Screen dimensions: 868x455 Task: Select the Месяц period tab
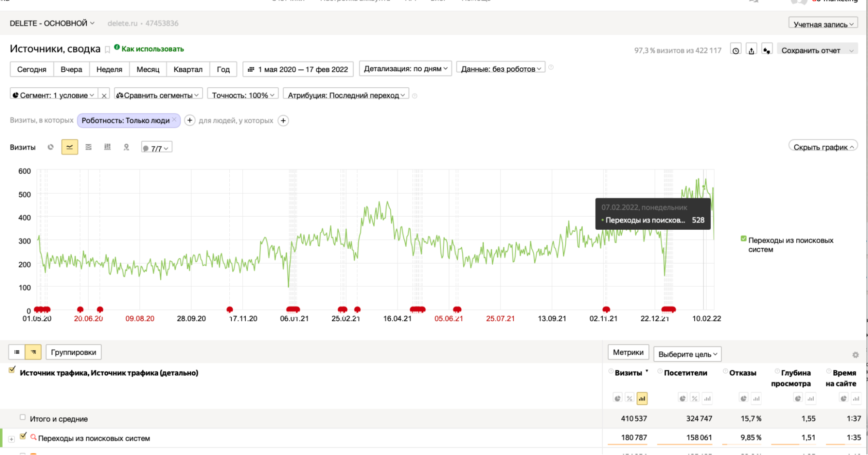(x=148, y=69)
